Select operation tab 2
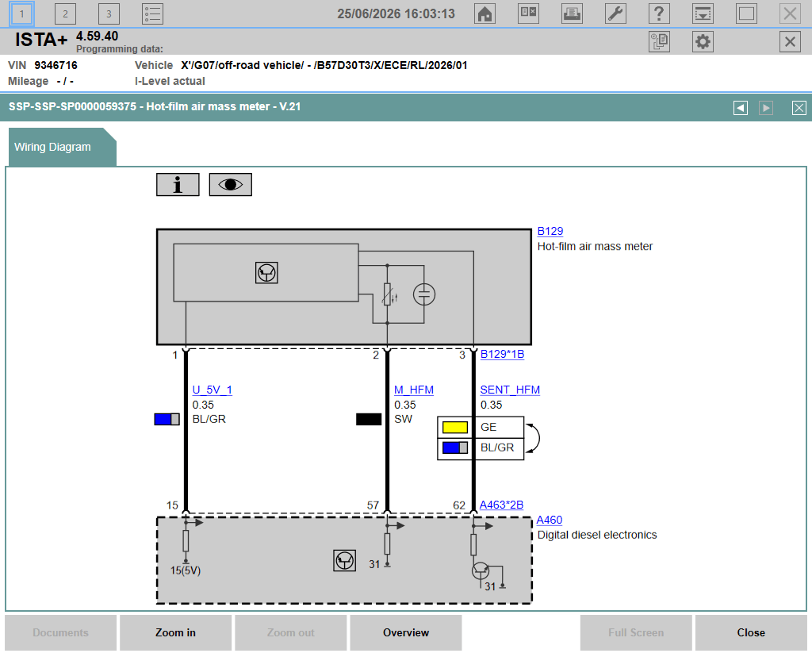812x653 pixels. pos(65,14)
